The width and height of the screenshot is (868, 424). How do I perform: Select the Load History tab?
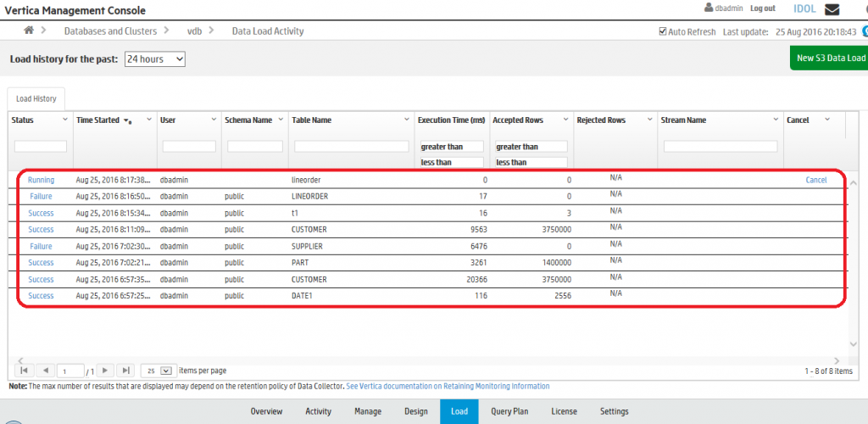coord(36,99)
